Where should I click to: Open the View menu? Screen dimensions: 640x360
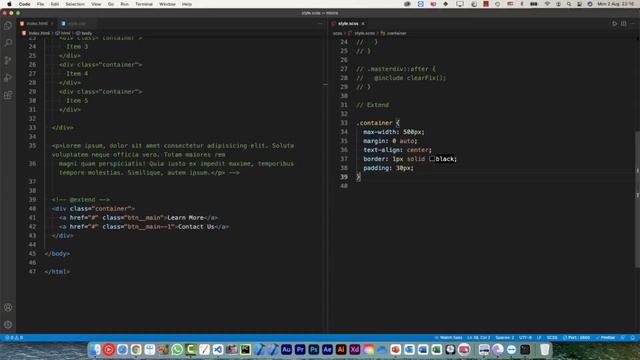tap(96, 4)
